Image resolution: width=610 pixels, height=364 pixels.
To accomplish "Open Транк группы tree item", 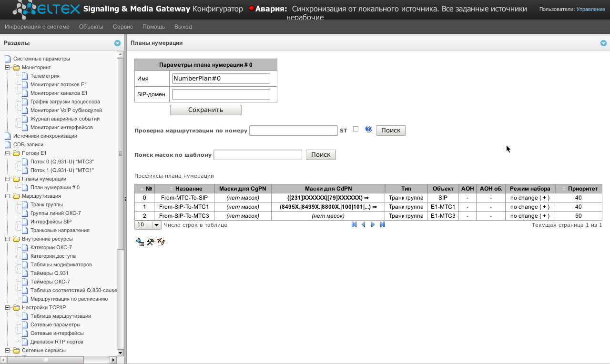I will [47, 204].
